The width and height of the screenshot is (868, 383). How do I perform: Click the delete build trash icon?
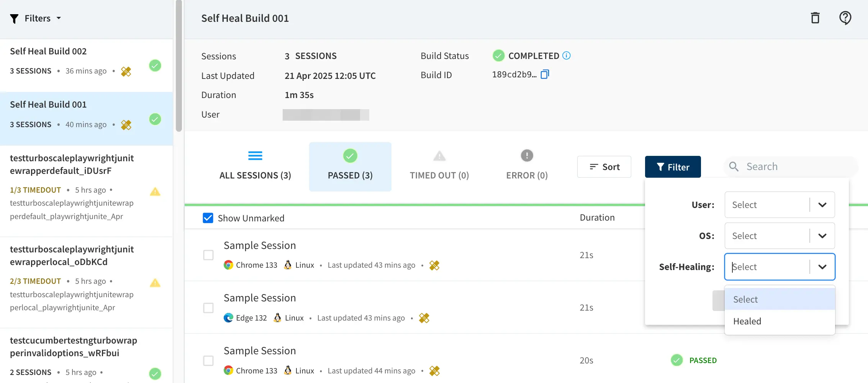[x=815, y=18]
